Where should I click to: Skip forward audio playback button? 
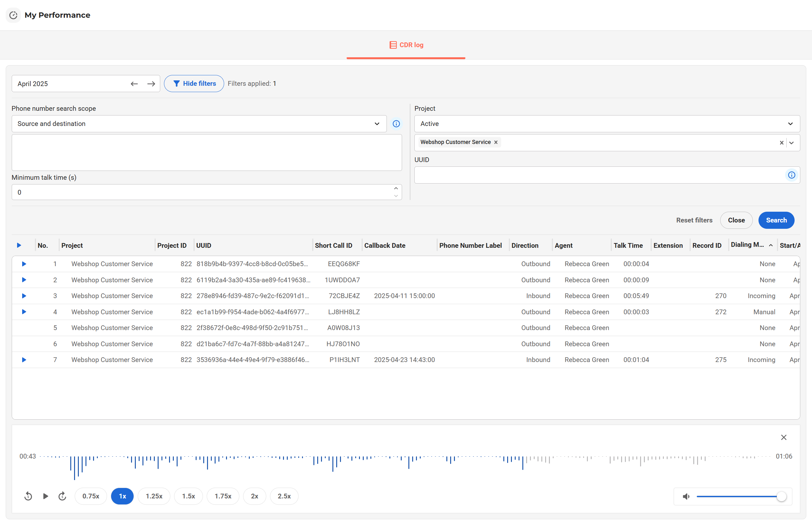click(x=62, y=497)
